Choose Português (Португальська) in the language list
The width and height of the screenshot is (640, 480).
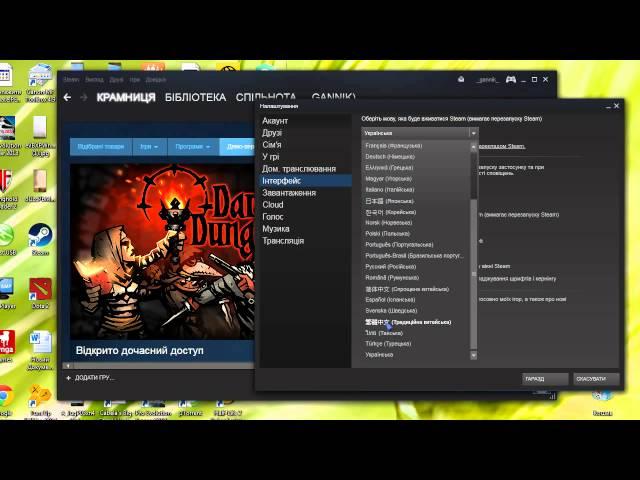pos(416,245)
